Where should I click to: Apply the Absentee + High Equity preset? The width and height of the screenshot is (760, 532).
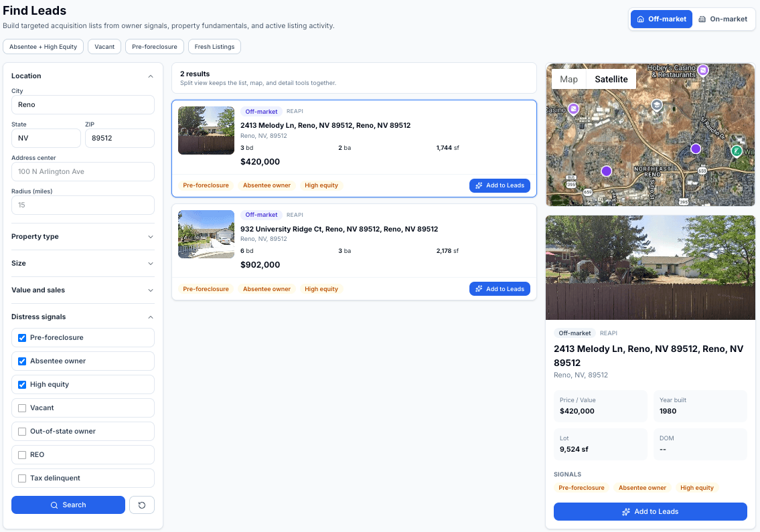pyautogui.click(x=43, y=47)
